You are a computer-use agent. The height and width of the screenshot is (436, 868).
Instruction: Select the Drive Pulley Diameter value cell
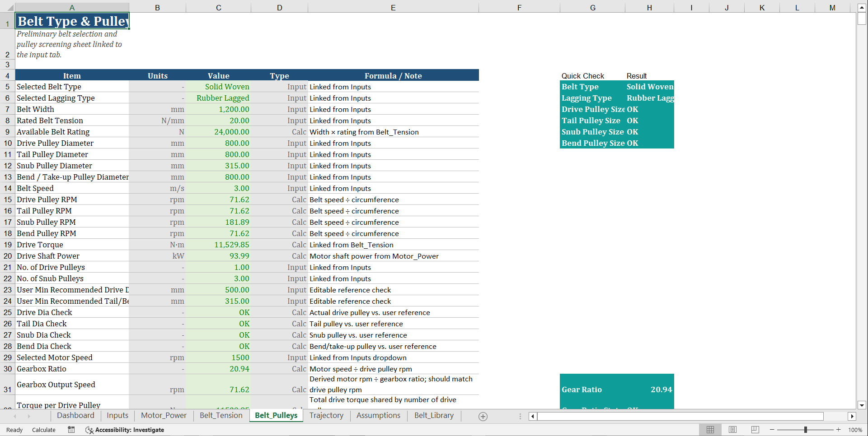[x=219, y=143]
